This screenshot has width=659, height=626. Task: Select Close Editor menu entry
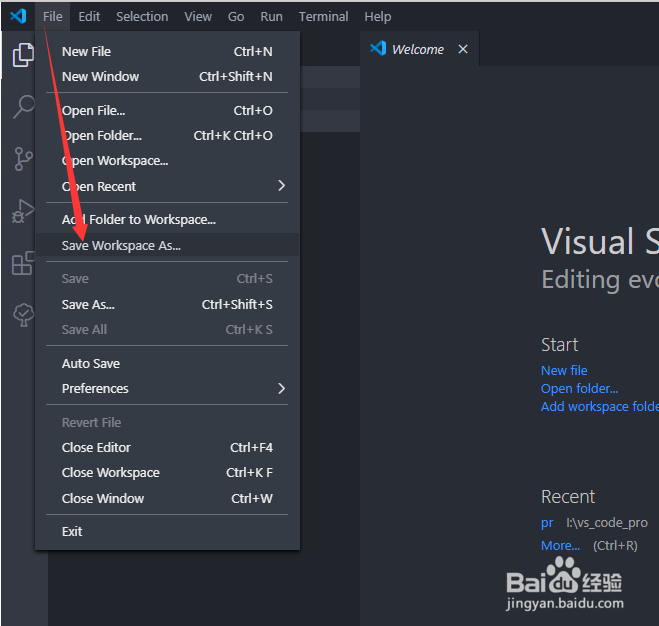pyautogui.click(x=167, y=447)
